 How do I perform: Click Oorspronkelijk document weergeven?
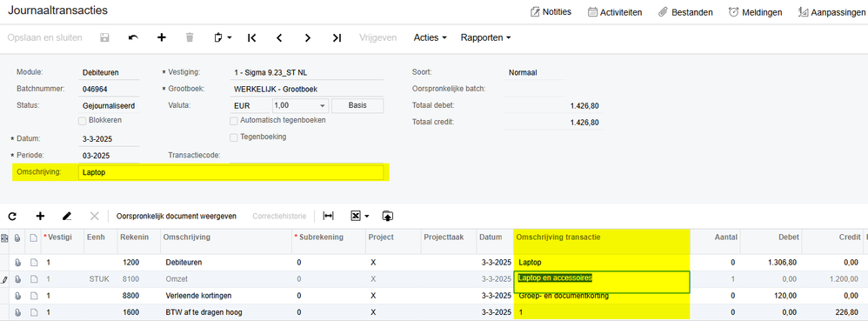click(176, 216)
